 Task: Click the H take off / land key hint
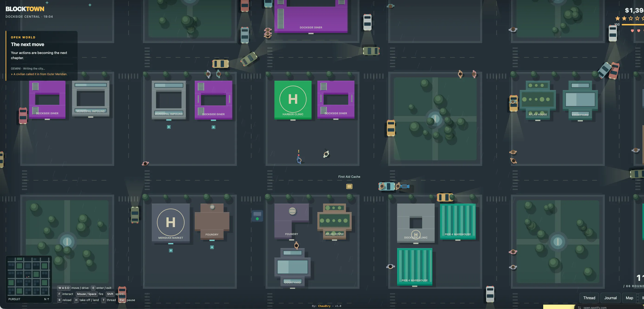pyautogui.click(x=76, y=300)
